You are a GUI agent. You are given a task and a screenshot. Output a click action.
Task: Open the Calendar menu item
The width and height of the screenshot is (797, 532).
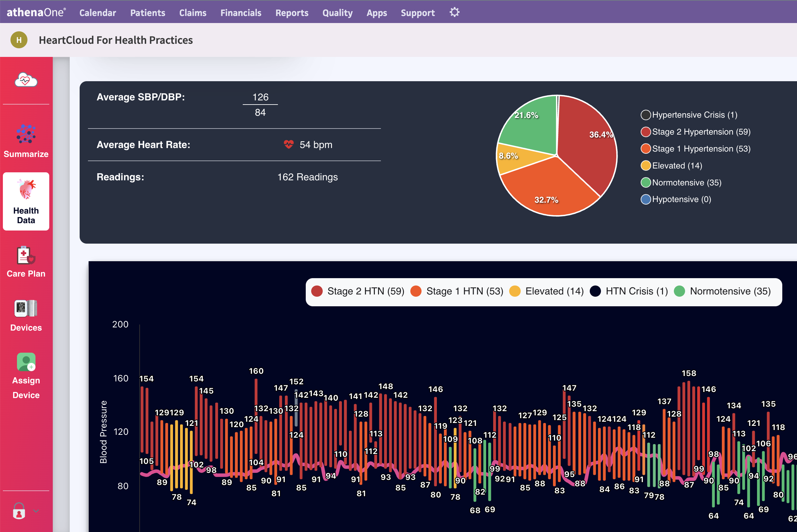(98, 13)
